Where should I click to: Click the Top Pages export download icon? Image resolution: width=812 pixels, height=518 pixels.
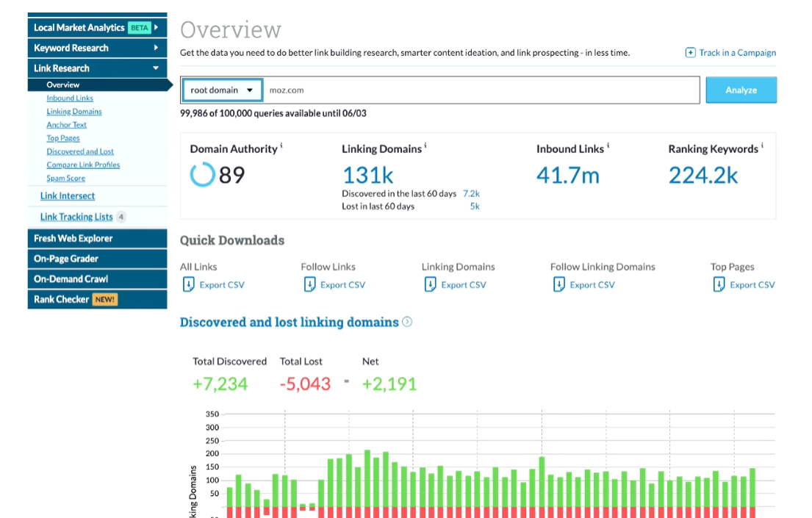pyautogui.click(x=719, y=284)
